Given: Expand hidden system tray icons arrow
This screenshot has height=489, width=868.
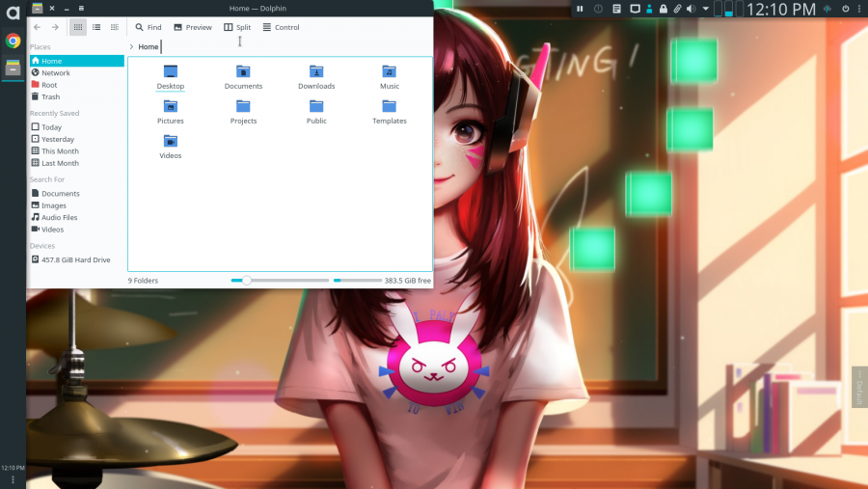Looking at the screenshot, I should point(705,9).
